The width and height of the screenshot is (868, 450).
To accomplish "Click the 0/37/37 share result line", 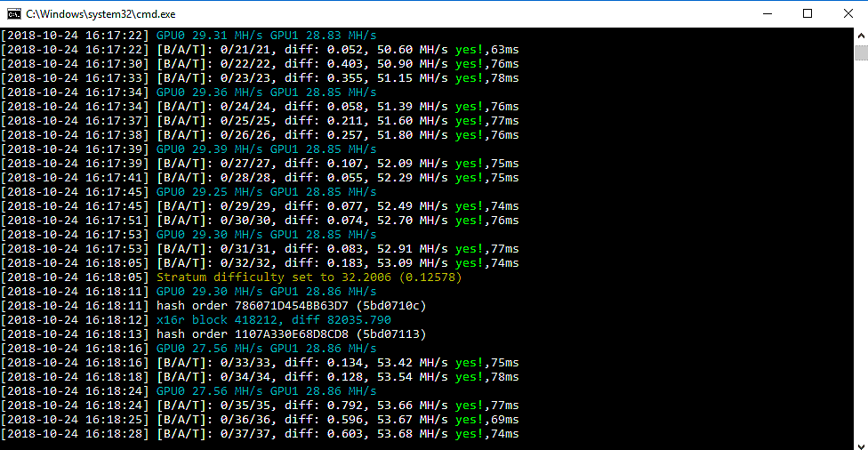I will [261, 434].
